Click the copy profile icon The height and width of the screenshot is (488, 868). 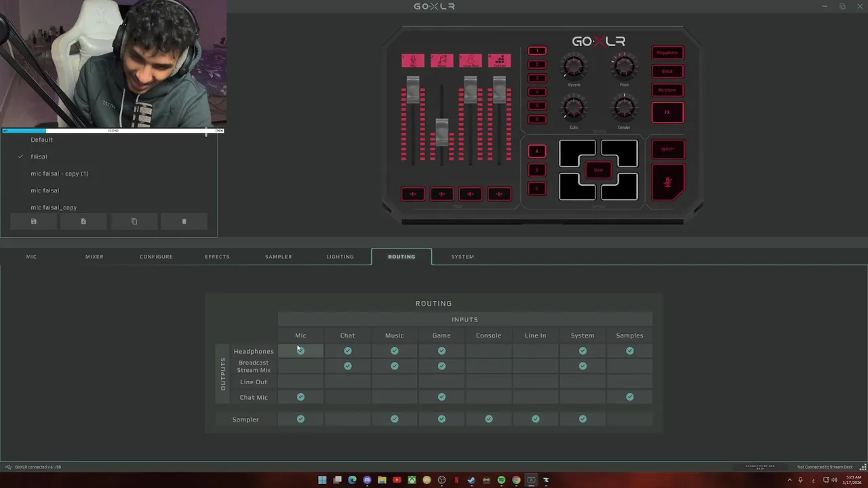click(134, 222)
